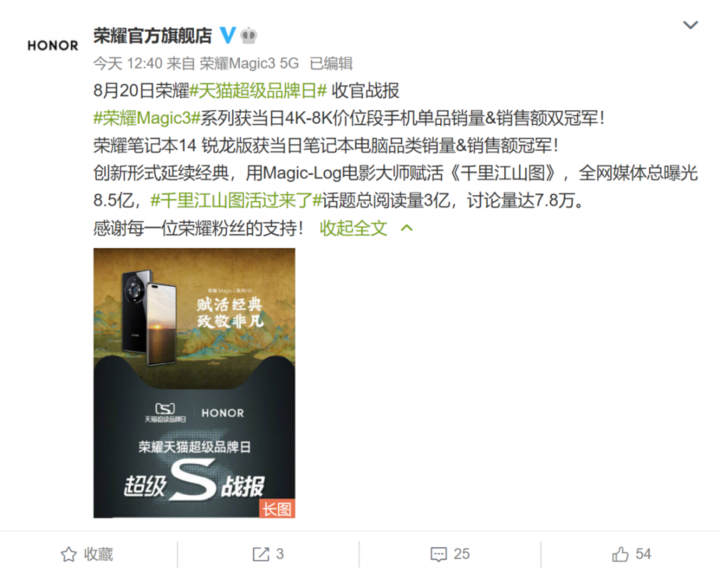The height and width of the screenshot is (573, 720).
Task: Open the attached poster image thumbnail
Action: pyautogui.click(x=194, y=383)
